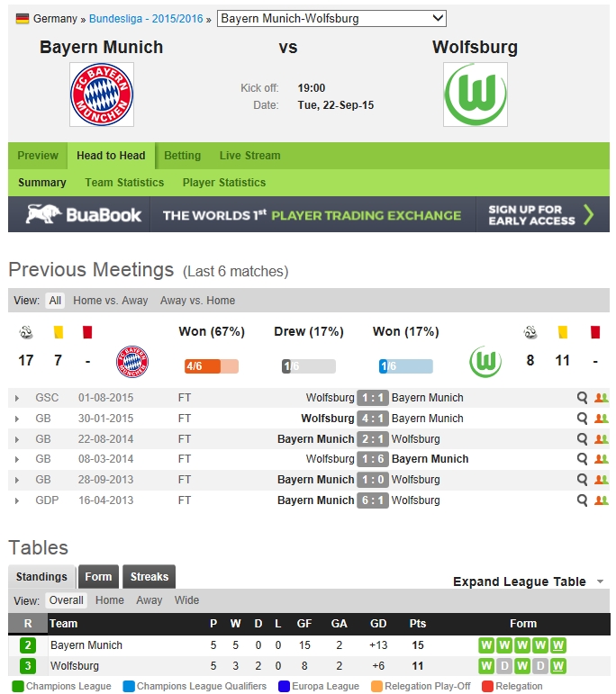Click the Wolfsburg club logo
616x694 pixels.
coord(475,95)
